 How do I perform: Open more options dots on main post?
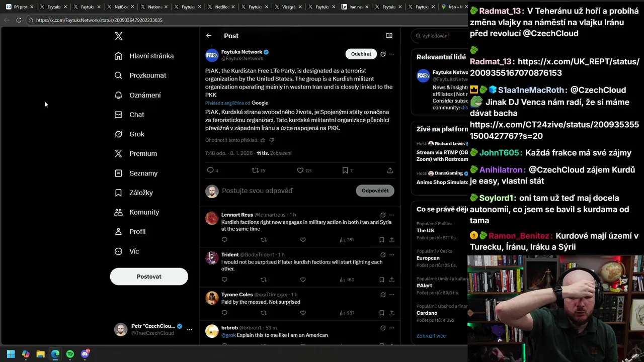pos(392,54)
